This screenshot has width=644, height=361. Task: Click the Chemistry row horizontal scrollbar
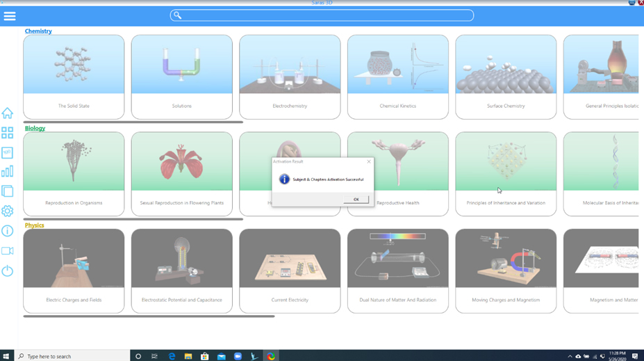click(133, 122)
